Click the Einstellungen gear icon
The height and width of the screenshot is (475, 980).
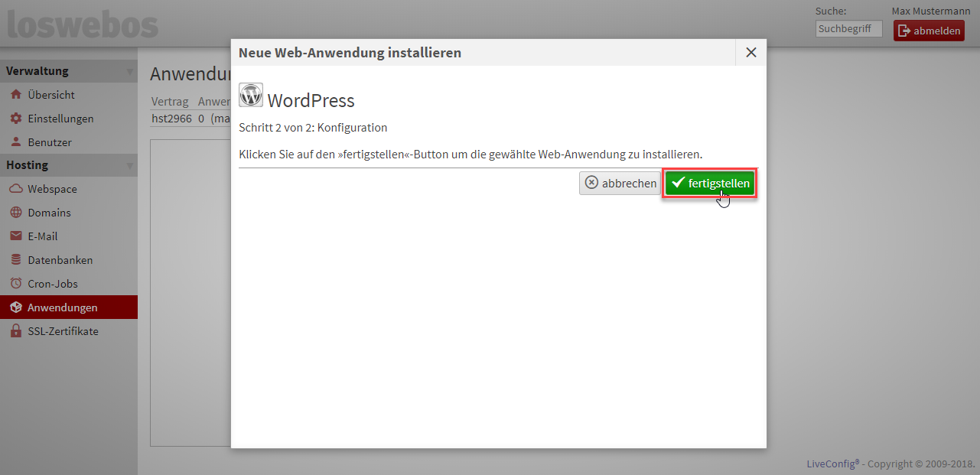pyautogui.click(x=15, y=119)
